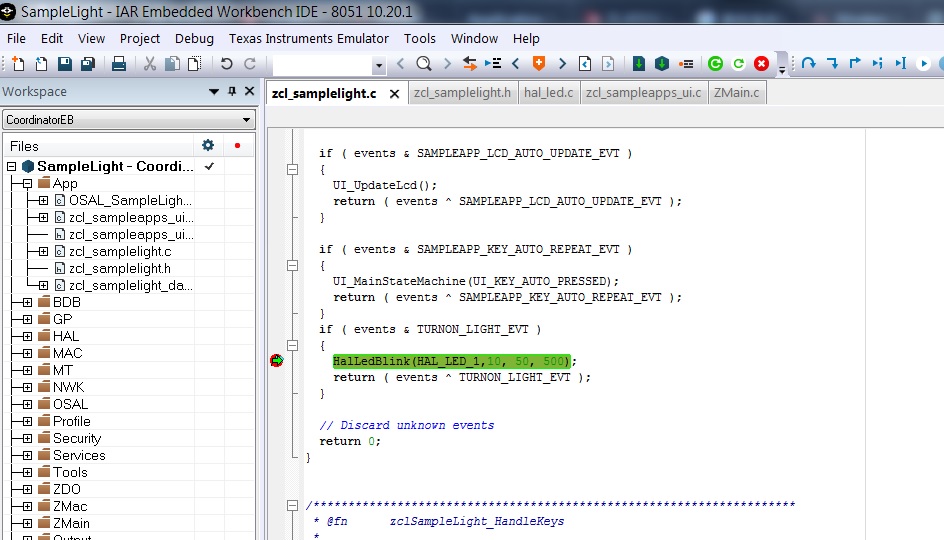
Task: Compile the current file
Action: [x=639, y=63]
